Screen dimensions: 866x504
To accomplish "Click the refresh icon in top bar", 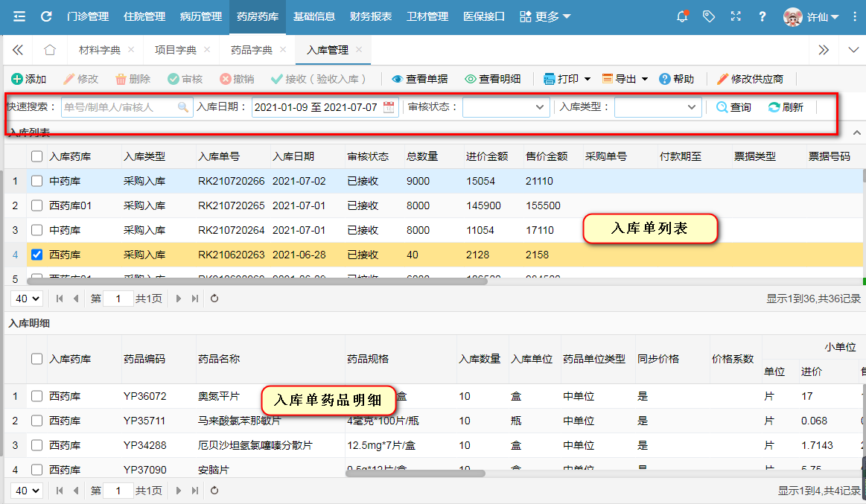I will 46,16.
